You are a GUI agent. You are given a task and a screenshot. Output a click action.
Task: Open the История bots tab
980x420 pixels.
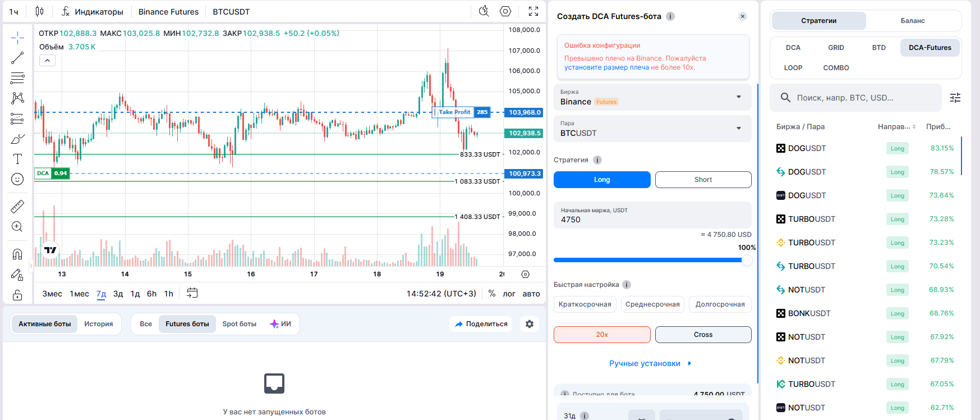(99, 324)
